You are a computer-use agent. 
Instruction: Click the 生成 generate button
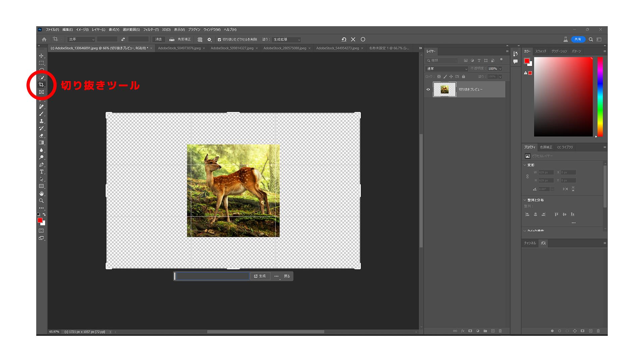260,276
